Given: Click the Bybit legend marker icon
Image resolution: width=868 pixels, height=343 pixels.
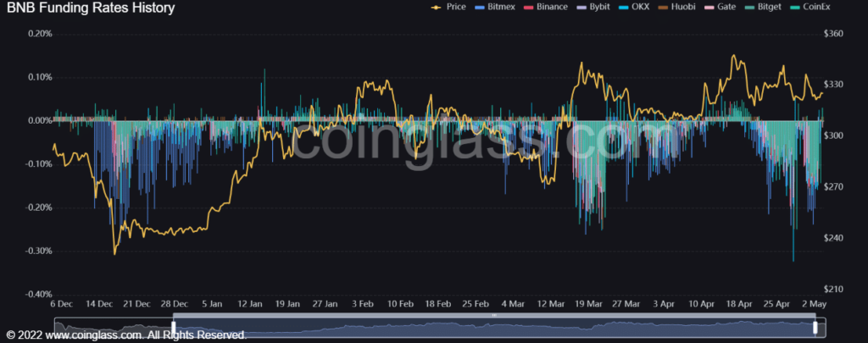Looking at the screenshot, I should click(581, 8).
